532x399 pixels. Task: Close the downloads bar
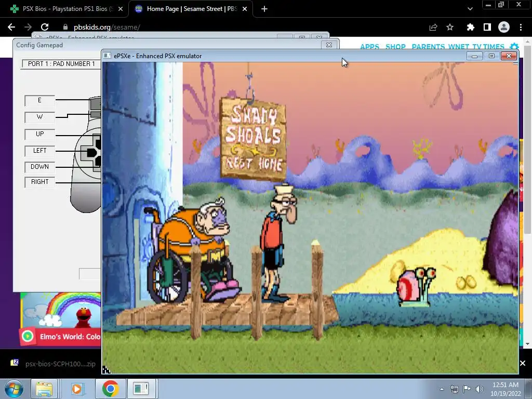[x=523, y=363]
